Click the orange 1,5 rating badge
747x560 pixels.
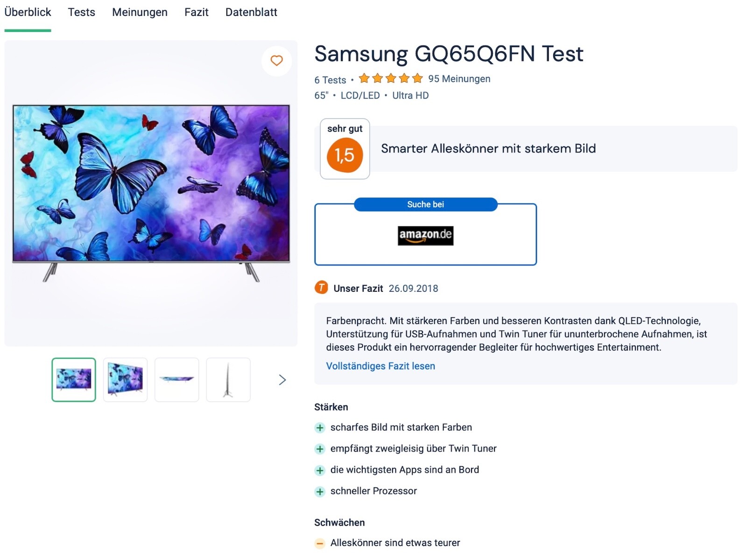tap(345, 155)
